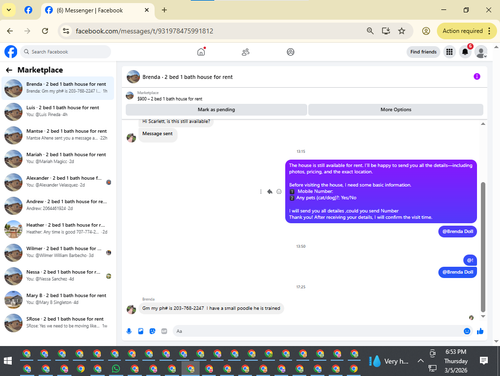Send a thumbs up like

(x=480, y=331)
